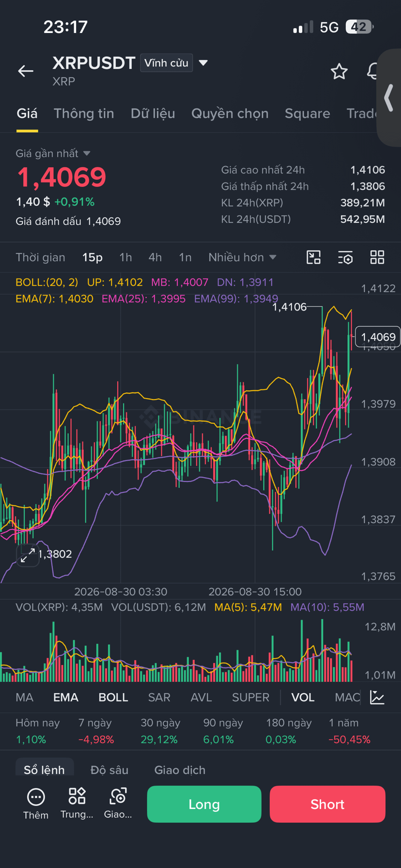Tap the 1 năm -50,45% performance
Viewport: 401px width, 868px height.
click(x=349, y=731)
